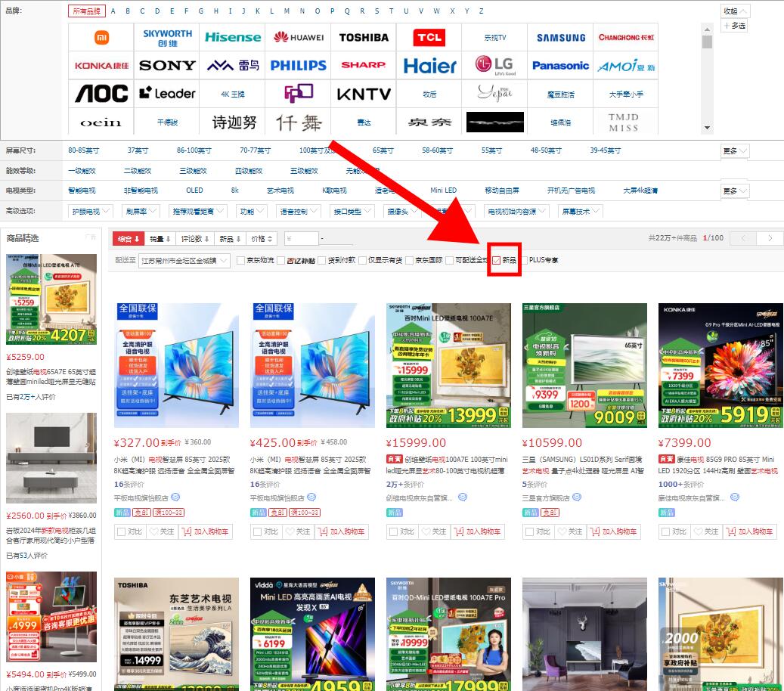Sort results by 价格

pyautogui.click(x=262, y=239)
